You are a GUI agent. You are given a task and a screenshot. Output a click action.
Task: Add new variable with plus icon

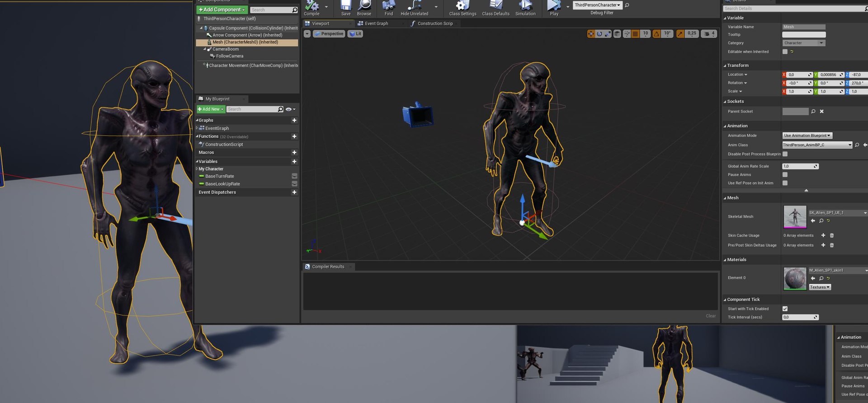tap(294, 161)
